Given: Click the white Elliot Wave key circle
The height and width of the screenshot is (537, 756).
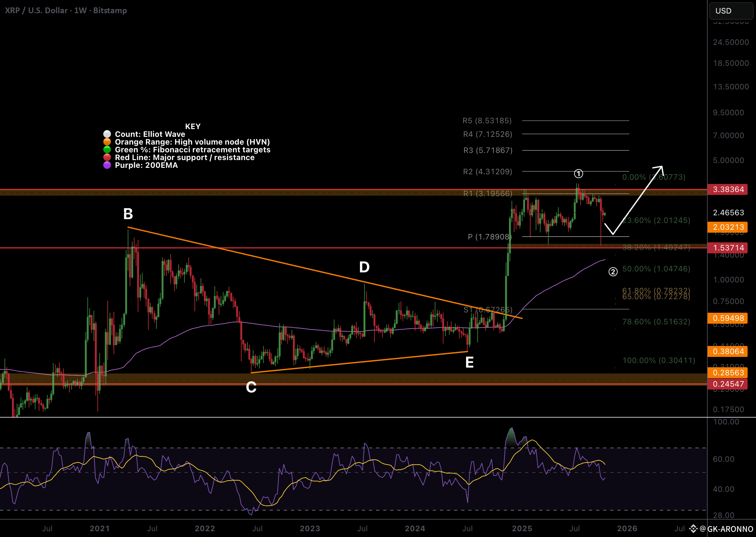Looking at the screenshot, I should coord(107,134).
